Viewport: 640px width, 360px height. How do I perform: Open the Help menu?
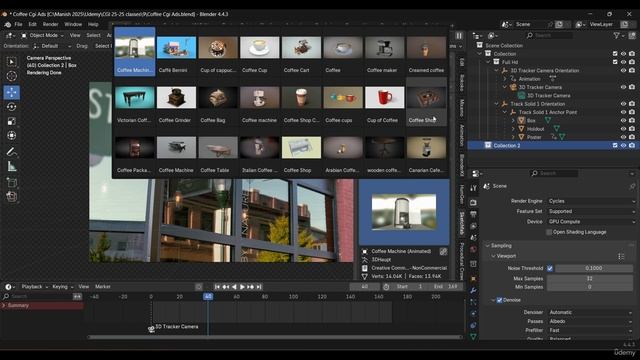point(93,24)
